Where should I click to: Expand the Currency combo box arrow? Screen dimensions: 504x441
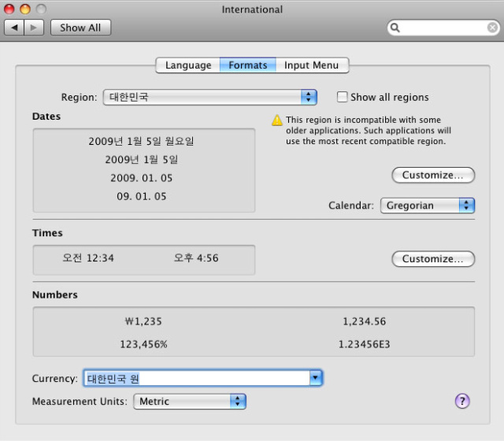coord(316,378)
